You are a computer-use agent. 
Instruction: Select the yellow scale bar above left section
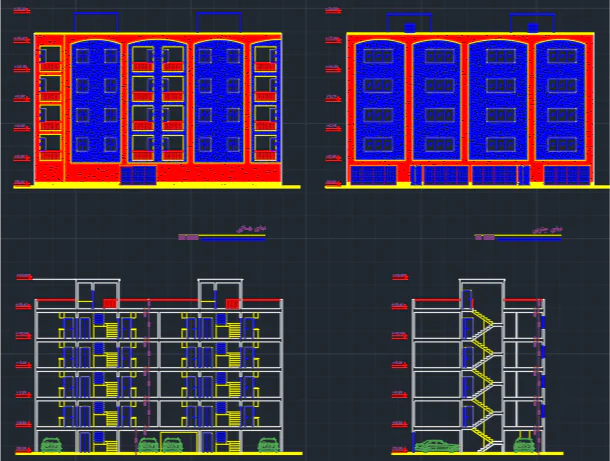click(x=230, y=237)
